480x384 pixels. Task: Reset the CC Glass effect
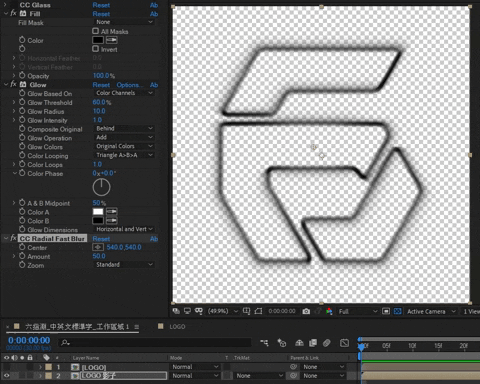[101, 5]
